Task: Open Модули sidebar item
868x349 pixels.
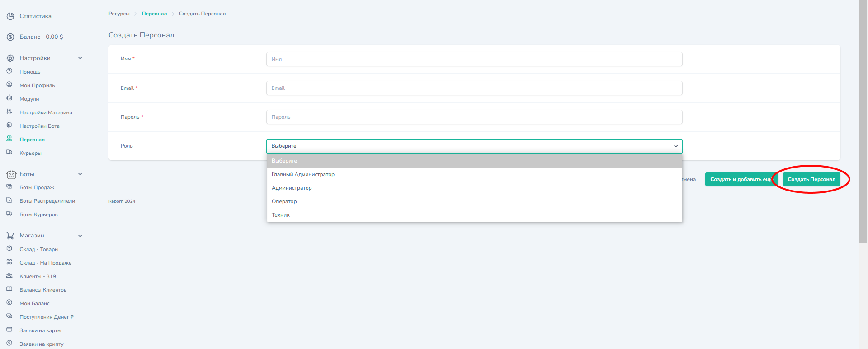Action: pos(29,99)
